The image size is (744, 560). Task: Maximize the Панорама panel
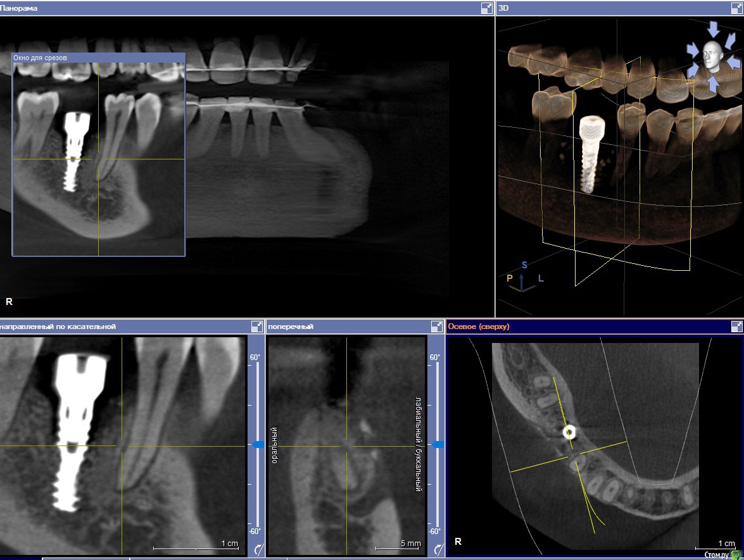pyautogui.click(x=486, y=8)
